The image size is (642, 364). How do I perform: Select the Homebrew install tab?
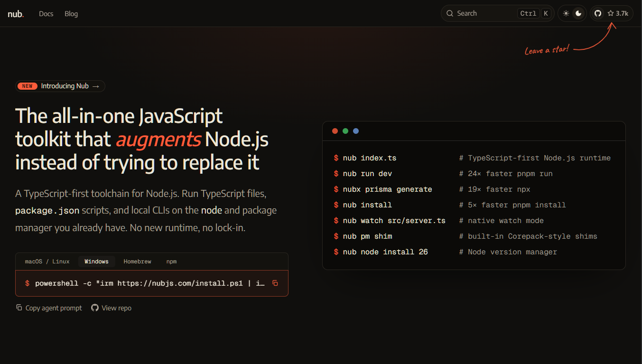pyautogui.click(x=138, y=261)
